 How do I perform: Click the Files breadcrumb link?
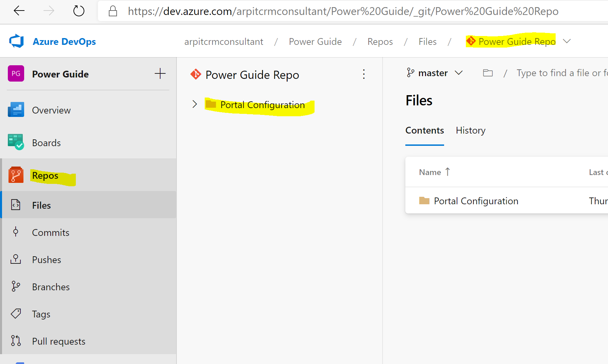pos(427,41)
